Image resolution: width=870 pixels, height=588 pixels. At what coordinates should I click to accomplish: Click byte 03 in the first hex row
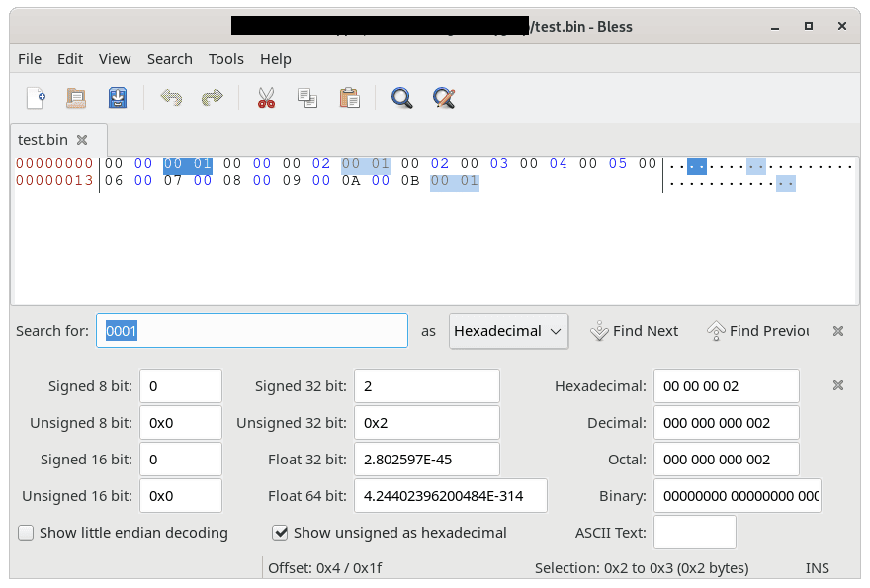tap(499, 164)
